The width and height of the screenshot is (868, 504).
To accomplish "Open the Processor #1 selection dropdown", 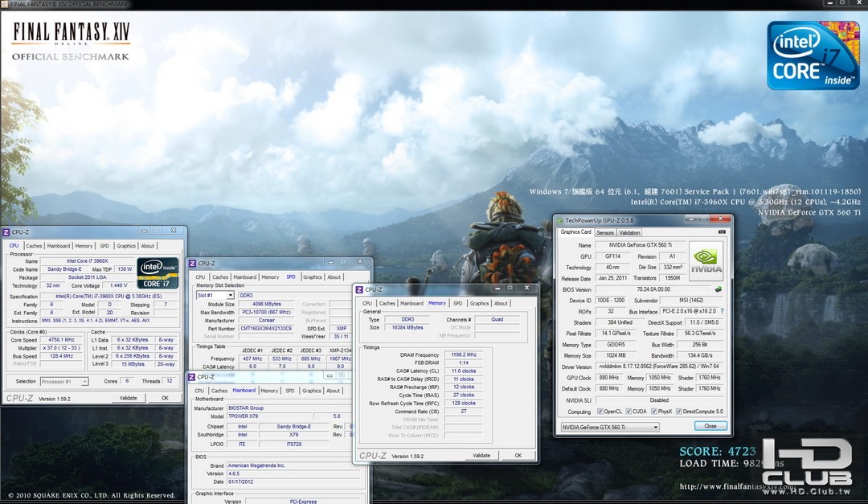I will tap(64, 381).
